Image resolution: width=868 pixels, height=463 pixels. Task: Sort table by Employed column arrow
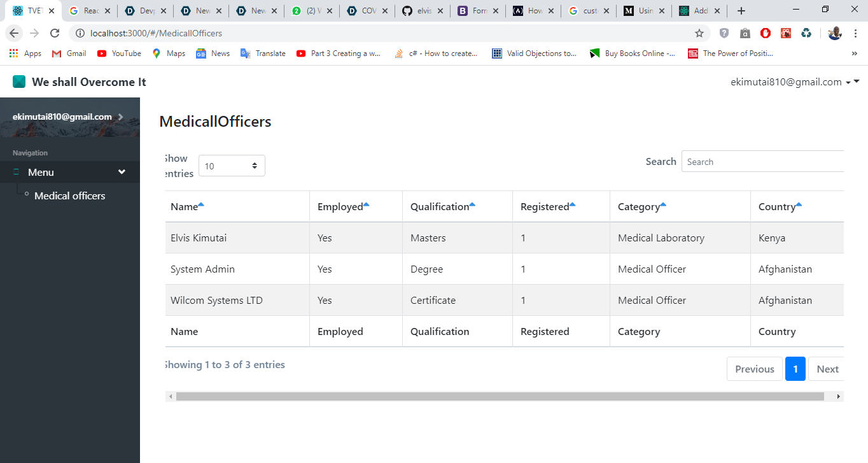(x=366, y=204)
